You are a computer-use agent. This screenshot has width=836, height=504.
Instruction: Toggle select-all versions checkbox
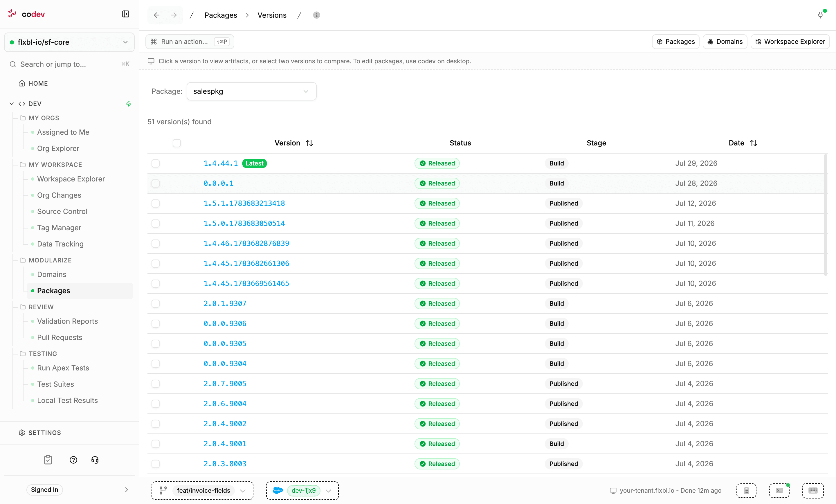click(177, 143)
